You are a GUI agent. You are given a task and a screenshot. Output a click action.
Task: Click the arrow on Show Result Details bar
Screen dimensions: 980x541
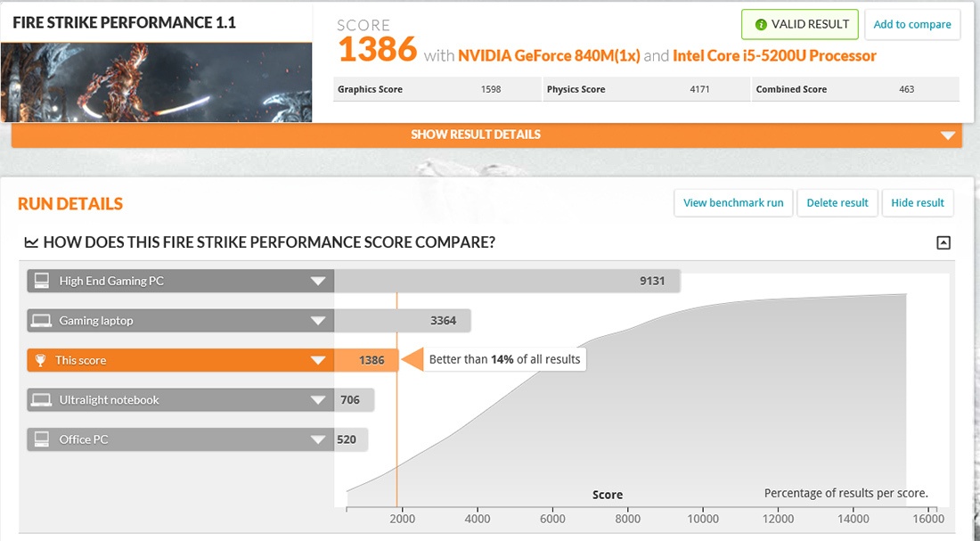pos(948,135)
